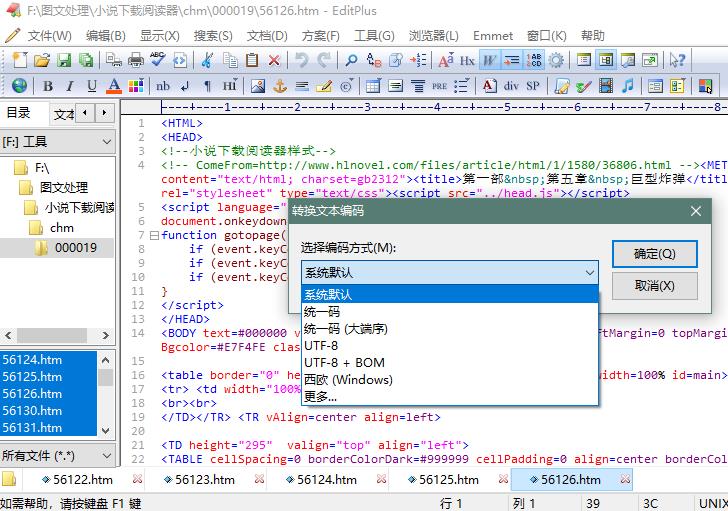Toggle the Word wrap W icon

click(490, 60)
